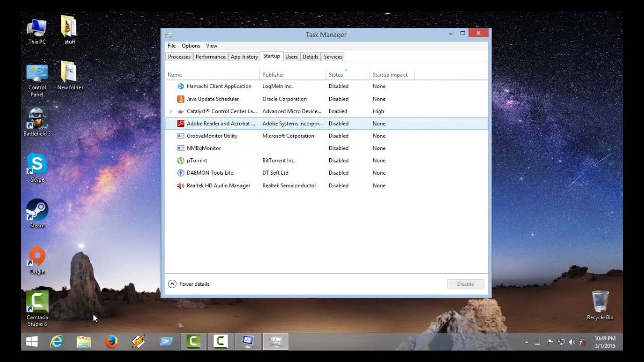
Task: Click the Action Center flag icon
Action: [550, 342]
